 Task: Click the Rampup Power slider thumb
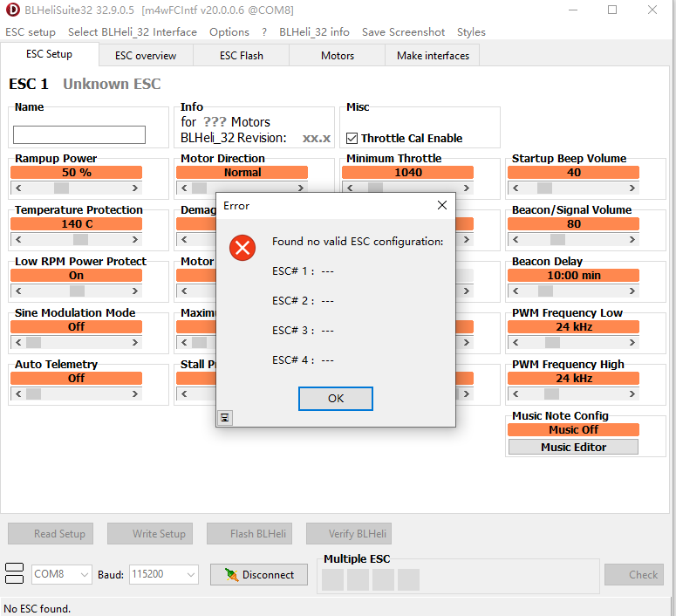click(x=61, y=188)
